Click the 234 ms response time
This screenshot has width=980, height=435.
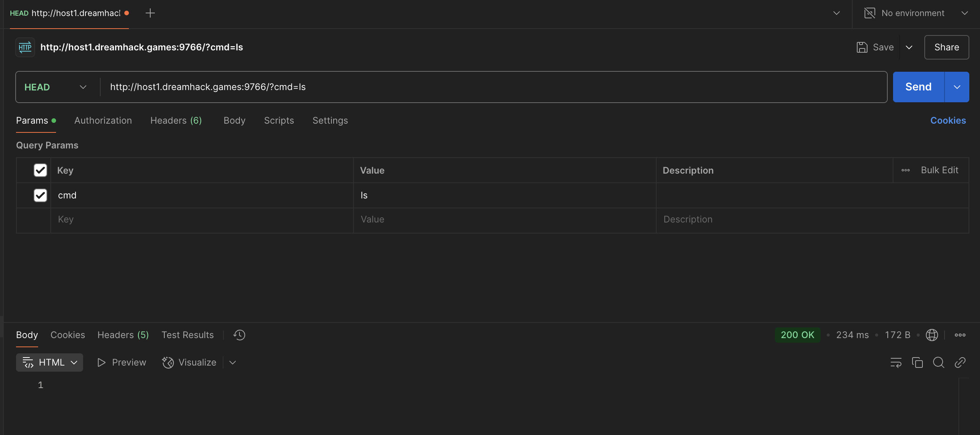[x=852, y=335]
